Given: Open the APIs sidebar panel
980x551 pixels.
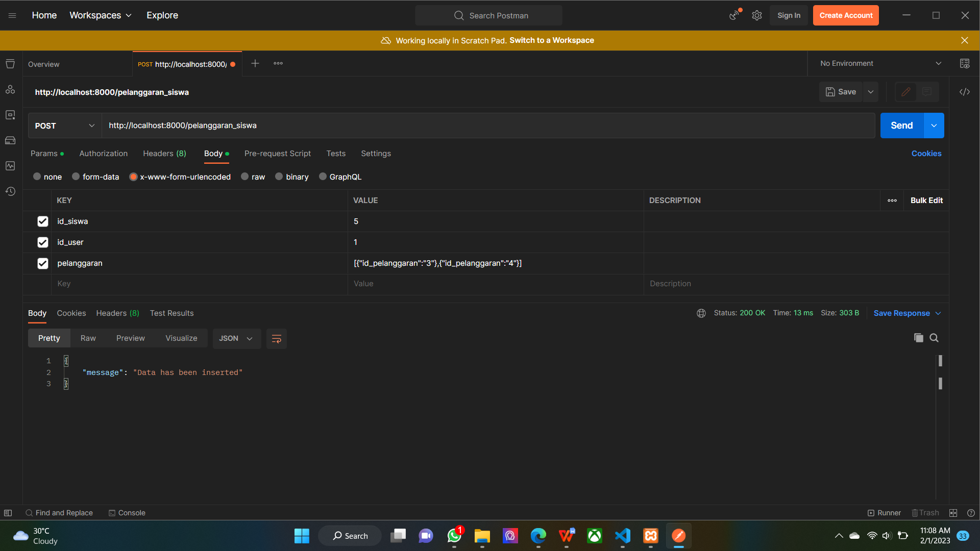Looking at the screenshot, I should pos(10,89).
